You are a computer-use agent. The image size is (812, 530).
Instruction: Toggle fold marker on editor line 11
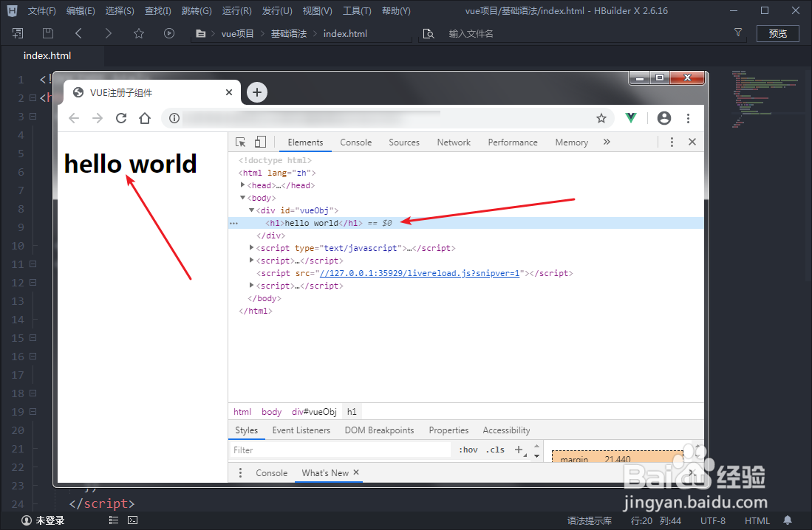click(x=33, y=264)
